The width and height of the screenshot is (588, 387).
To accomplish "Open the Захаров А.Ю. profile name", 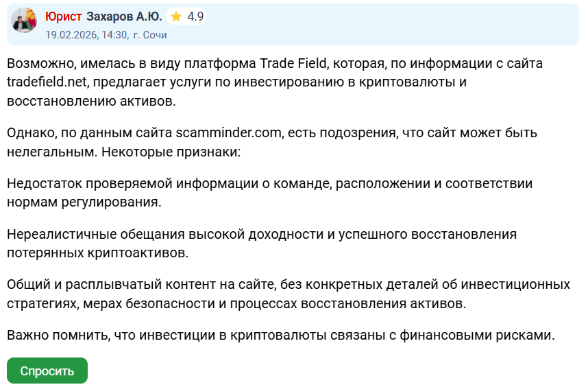I will 125,16.
